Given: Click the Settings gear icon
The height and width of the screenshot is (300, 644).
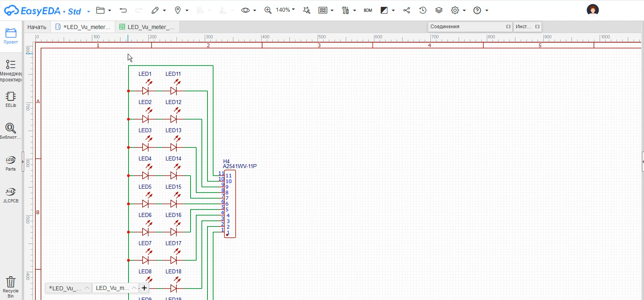Looking at the screenshot, I should [x=455, y=10].
